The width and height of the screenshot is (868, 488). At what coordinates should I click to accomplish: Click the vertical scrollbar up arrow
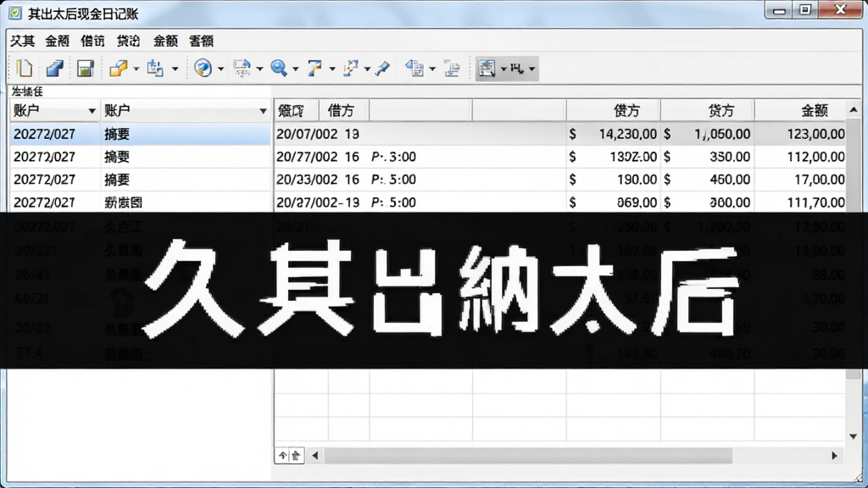[x=853, y=110]
